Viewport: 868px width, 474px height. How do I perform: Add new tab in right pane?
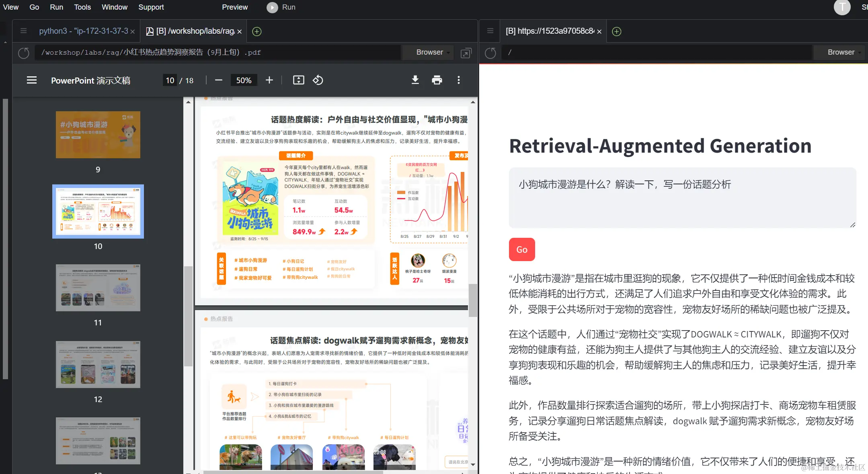617,31
